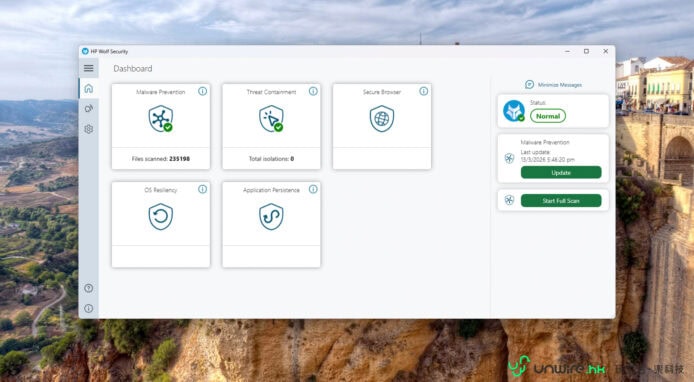Show info for OS Resiliency card
Screen dimensions: 694x382
point(202,189)
